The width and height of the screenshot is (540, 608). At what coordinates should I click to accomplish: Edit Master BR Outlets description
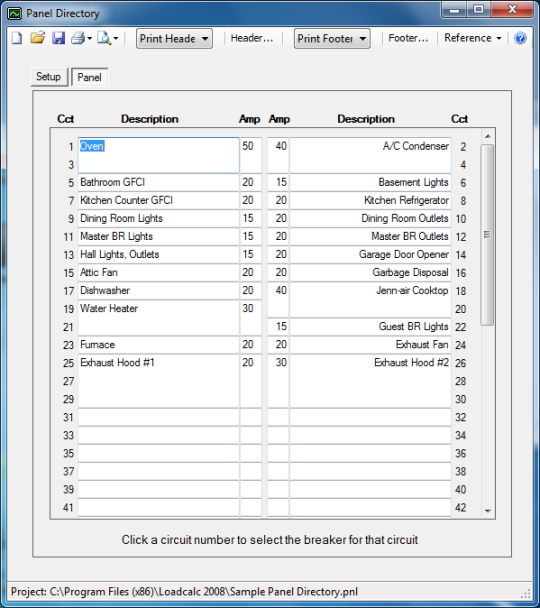pos(370,237)
